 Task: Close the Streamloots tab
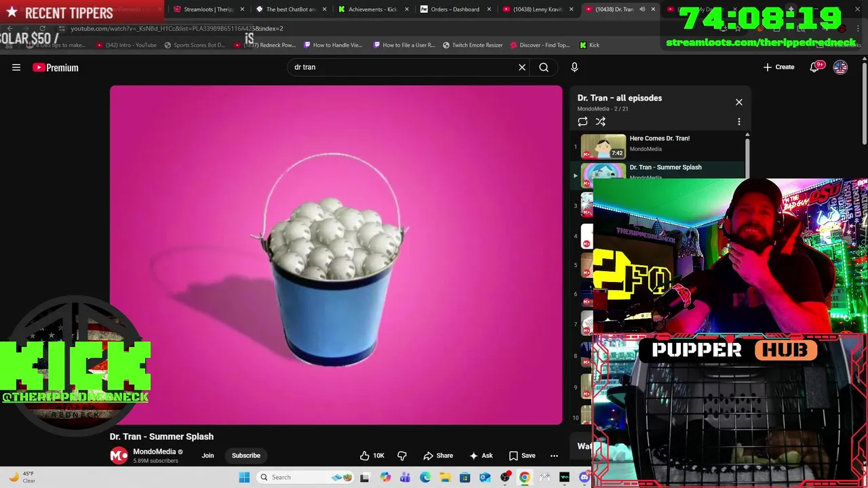[x=242, y=9]
